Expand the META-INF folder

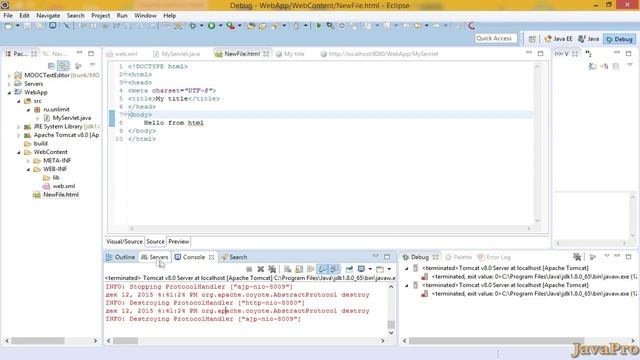tap(29, 161)
